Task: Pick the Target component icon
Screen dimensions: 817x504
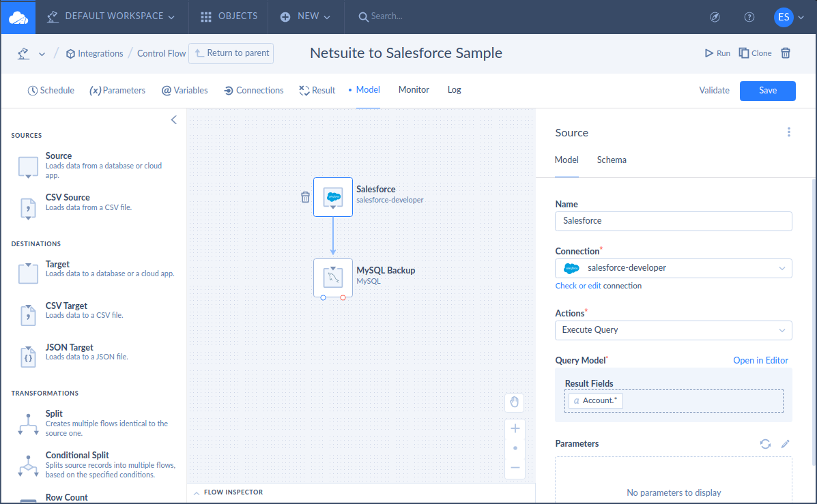Action: point(28,273)
